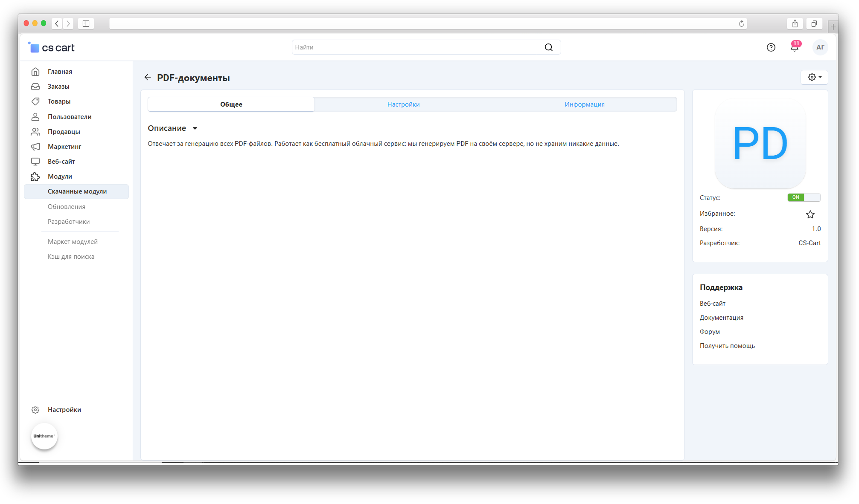Collapse the Описание section arrow
The image size is (859, 504).
tap(195, 128)
